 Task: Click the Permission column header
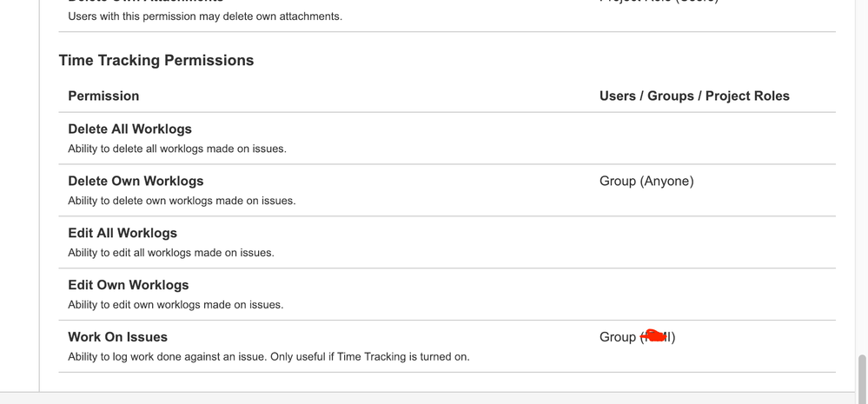point(103,96)
